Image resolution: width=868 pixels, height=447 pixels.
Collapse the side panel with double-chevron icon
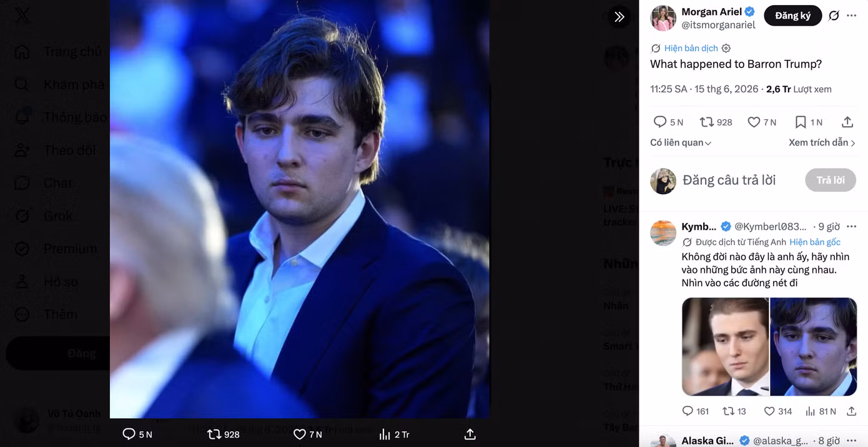click(619, 17)
